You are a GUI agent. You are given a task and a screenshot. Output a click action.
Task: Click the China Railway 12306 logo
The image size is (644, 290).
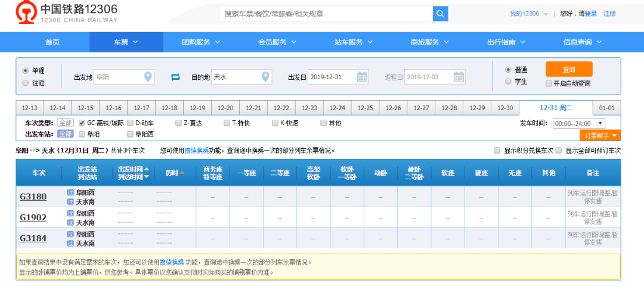coord(67,13)
